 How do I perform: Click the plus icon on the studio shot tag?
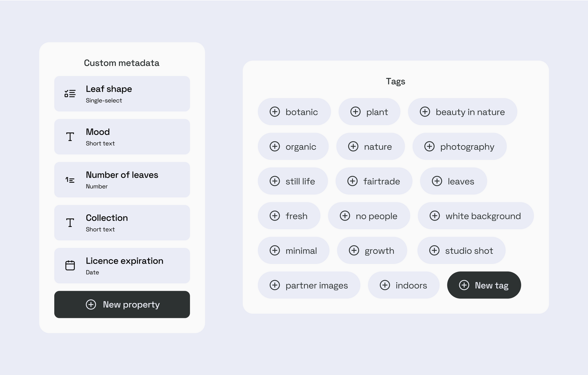[434, 250]
